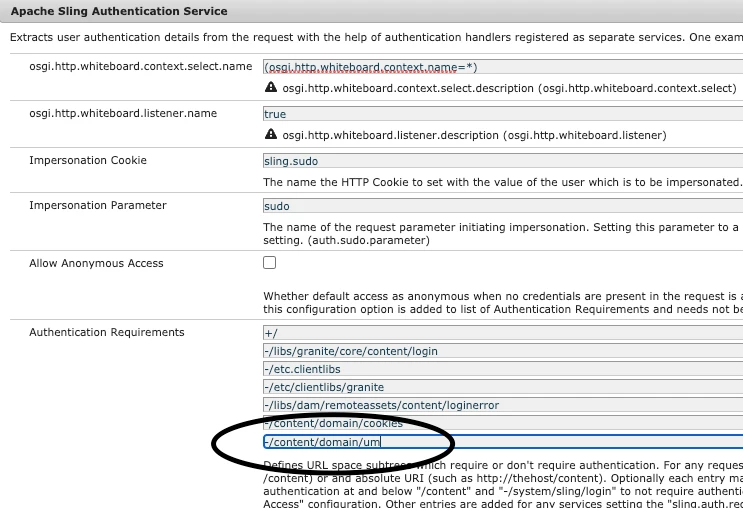
Task: Click the 'osgi.http.whiteboard.context.select.name' label
Action: tap(140, 66)
